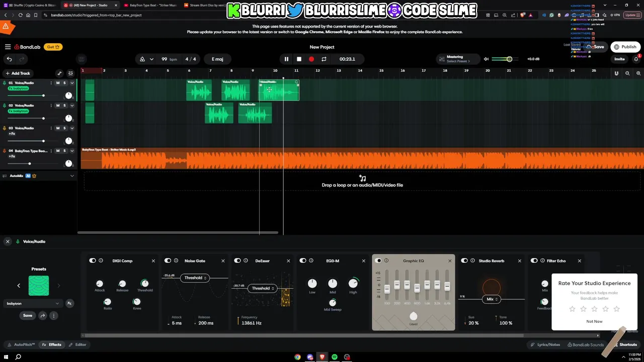Remove the Graphic EQ effect
This screenshot has height=362, width=644.
click(x=450, y=261)
